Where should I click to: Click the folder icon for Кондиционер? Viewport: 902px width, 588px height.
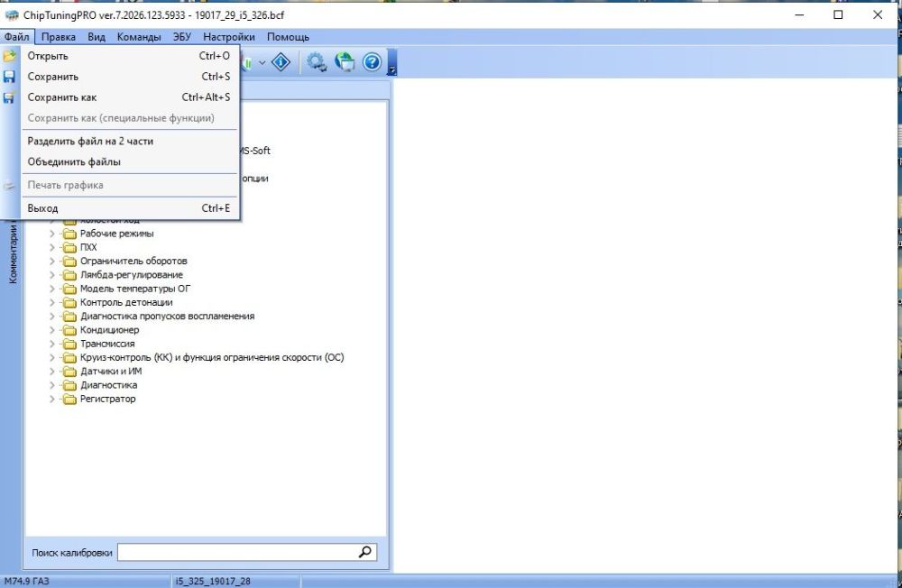click(69, 330)
